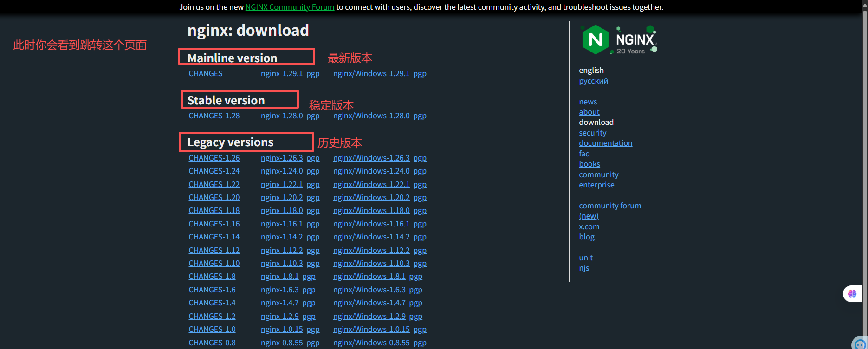The image size is (868, 349).
Task: Download nginx/Windows-1.29.1
Action: 371,73
